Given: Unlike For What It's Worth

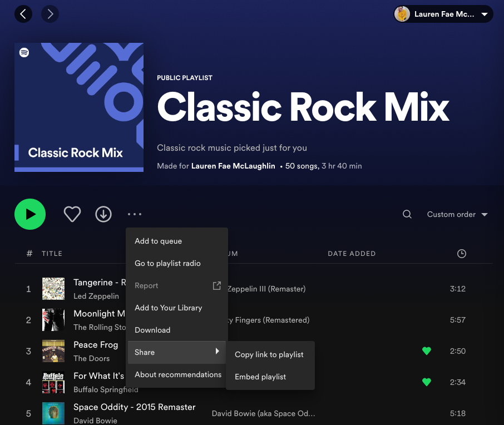Looking at the screenshot, I should coord(427,382).
